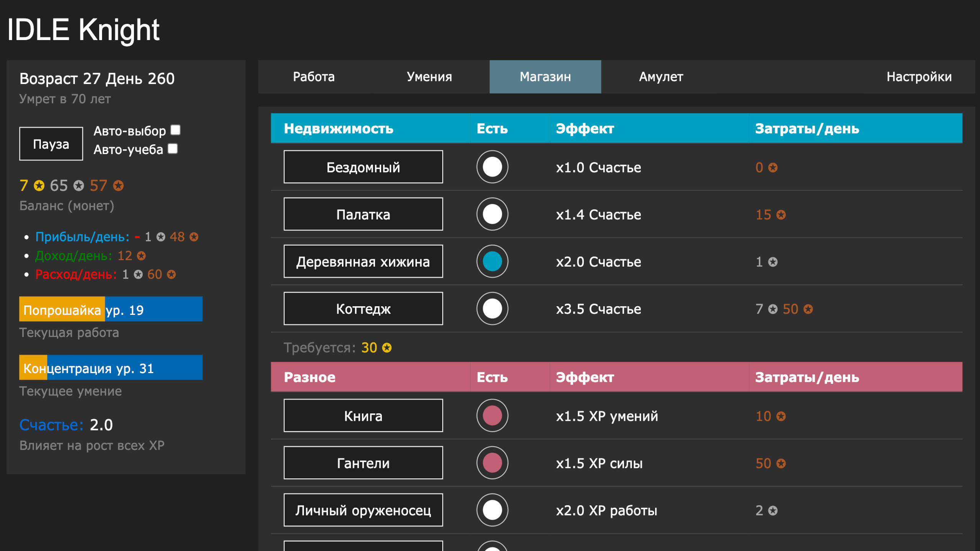Open the Настройки section

click(919, 77)
